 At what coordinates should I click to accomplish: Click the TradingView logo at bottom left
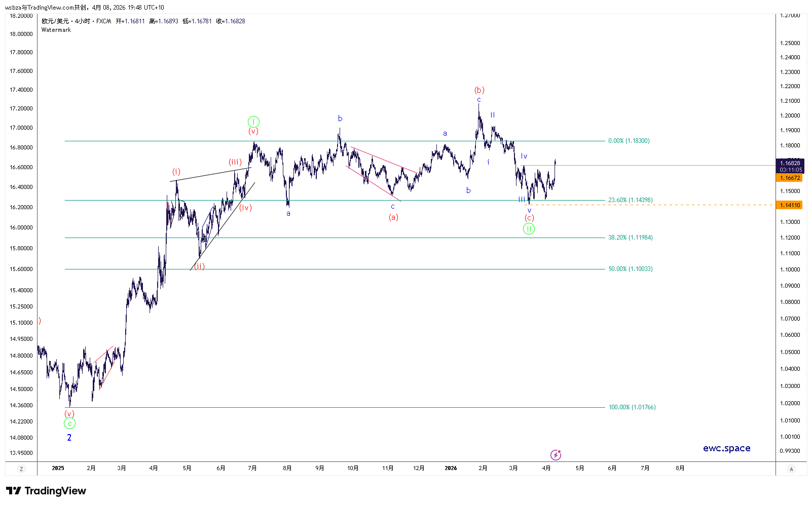tap(46, 491)
